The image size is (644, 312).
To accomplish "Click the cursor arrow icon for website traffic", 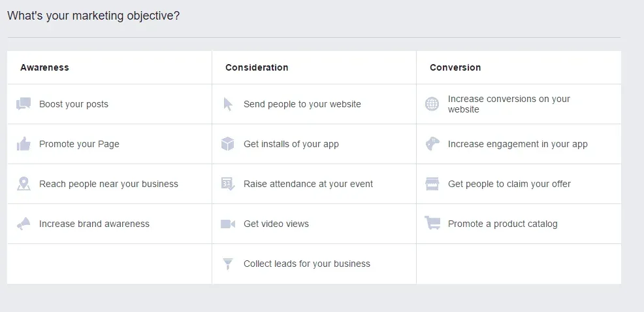I will [x=228, y=104].
